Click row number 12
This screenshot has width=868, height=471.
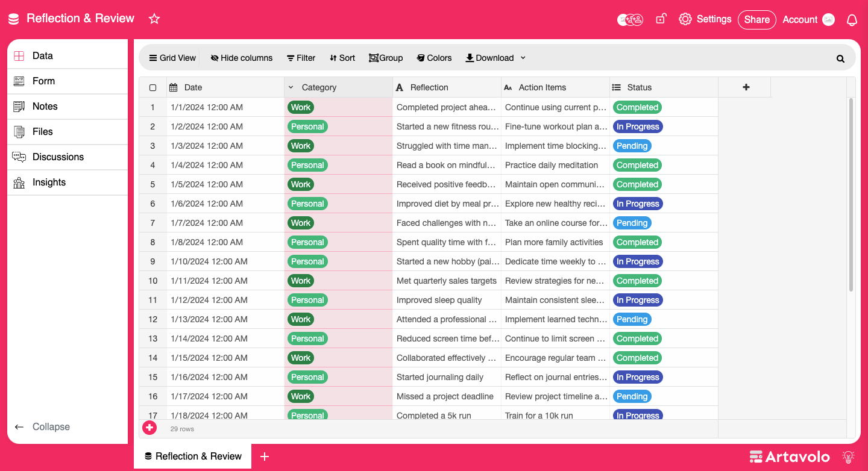coord(153,319)
